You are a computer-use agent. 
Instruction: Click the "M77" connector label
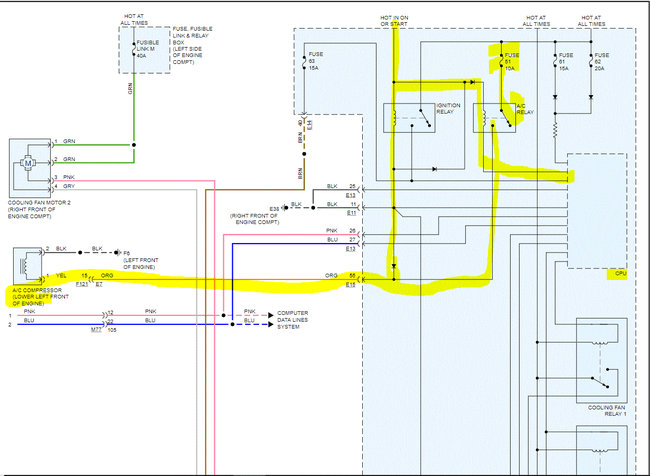point(96,330)
